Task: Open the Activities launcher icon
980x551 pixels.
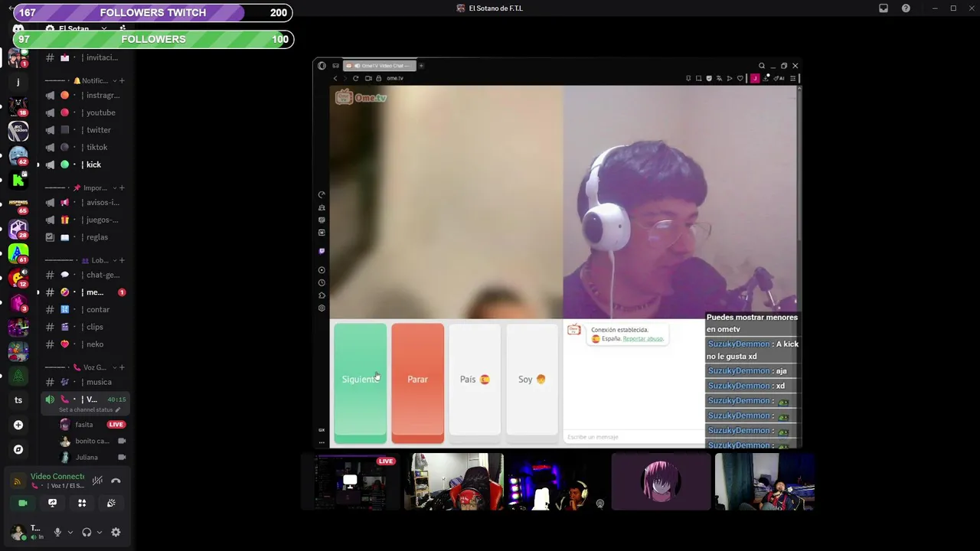Action: 82,503
